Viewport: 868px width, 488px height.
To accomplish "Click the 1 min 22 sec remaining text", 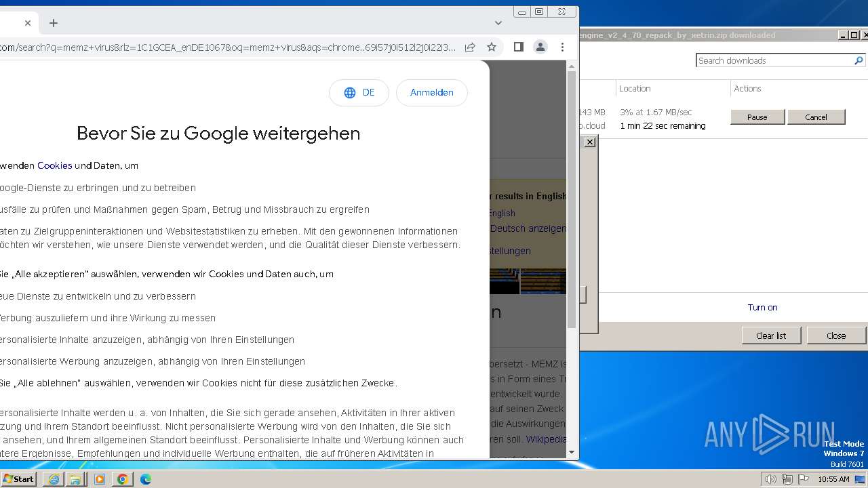I will [x=663, y=126].
